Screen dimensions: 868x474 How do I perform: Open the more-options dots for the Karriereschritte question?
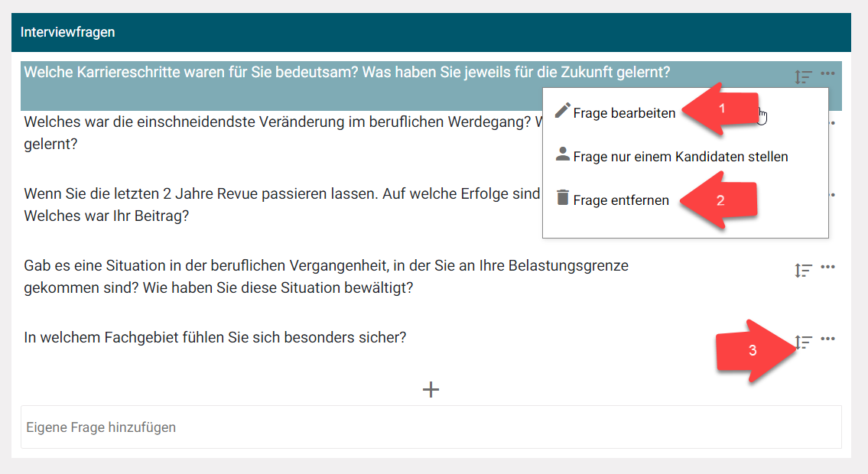(827, 73)
